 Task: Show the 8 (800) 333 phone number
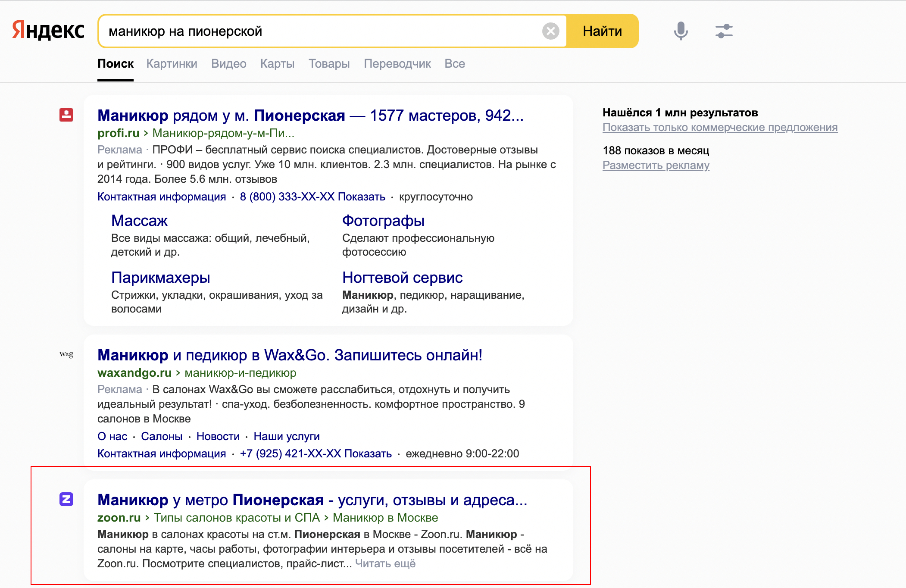tap(312, 197)
